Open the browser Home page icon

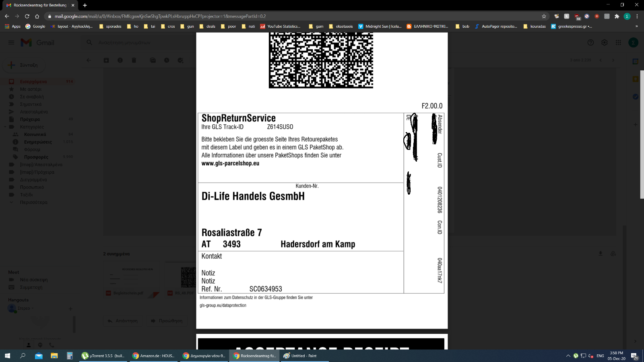coord(37,16)
